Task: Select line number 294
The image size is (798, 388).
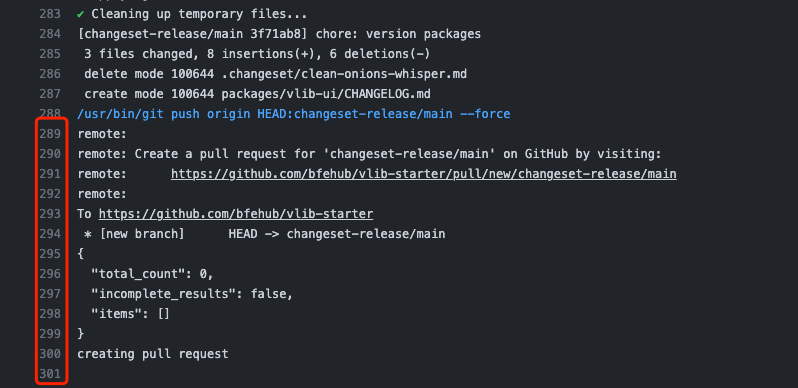Action: point(50,234)
